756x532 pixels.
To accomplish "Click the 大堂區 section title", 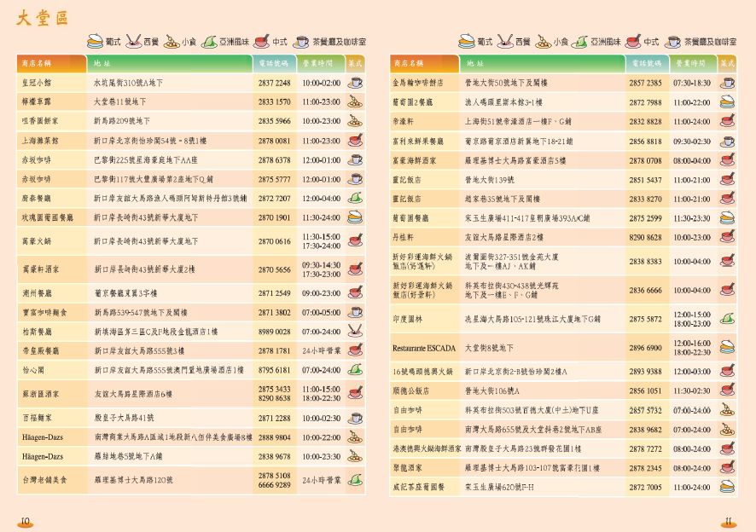I will (41, 19).
